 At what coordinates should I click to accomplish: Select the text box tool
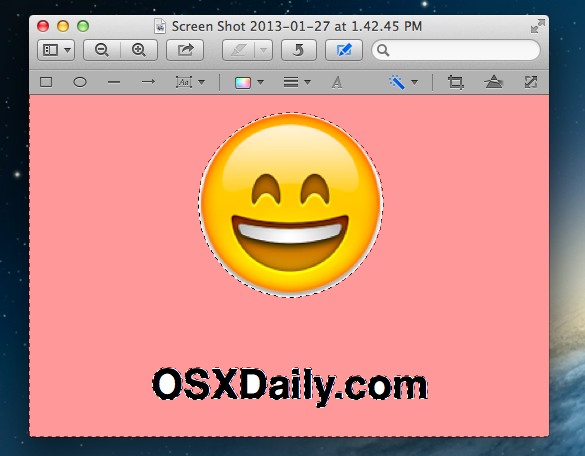click(x=184, y=82)
